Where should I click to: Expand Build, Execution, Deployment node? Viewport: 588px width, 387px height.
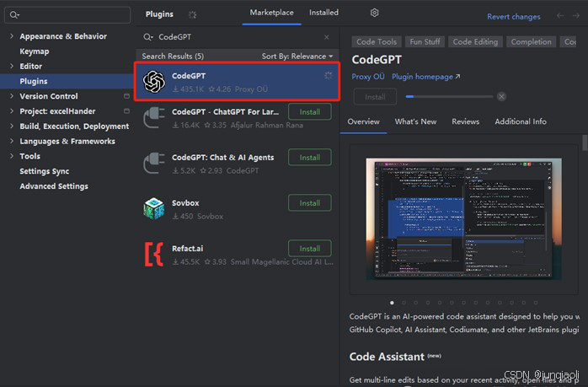click(12, 126)
